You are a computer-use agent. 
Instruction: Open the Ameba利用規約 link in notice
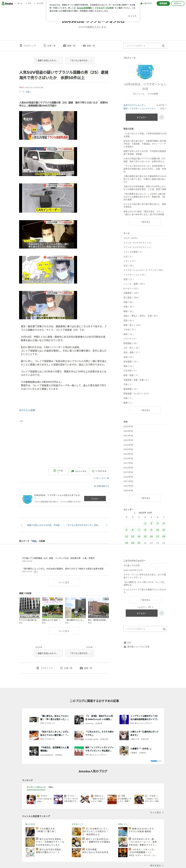(84, 8)
